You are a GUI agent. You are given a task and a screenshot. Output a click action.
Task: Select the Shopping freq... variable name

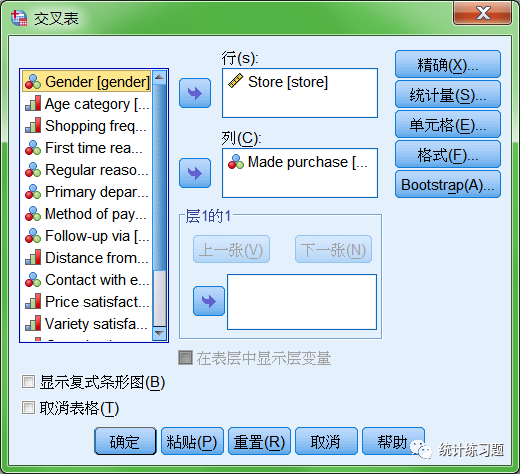tap(96, 126)
